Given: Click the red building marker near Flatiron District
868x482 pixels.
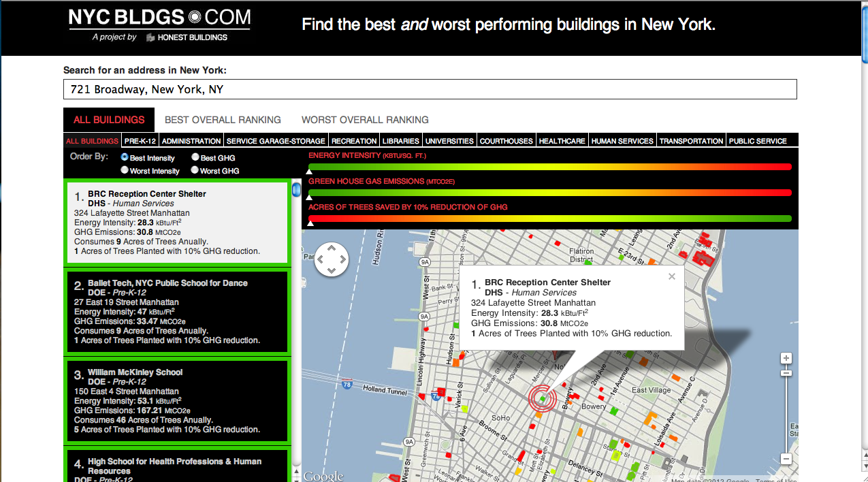Looking at the screenshot, I should pos(556,242).
